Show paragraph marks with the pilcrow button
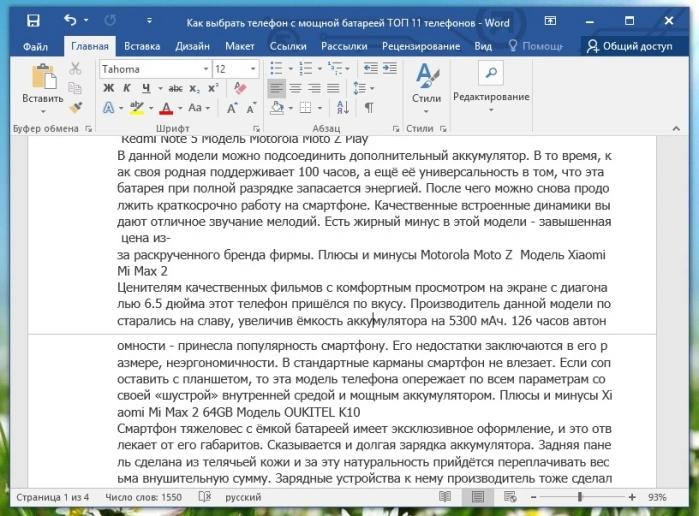Screen dimensions: 699x516 [x=369, y=107]
